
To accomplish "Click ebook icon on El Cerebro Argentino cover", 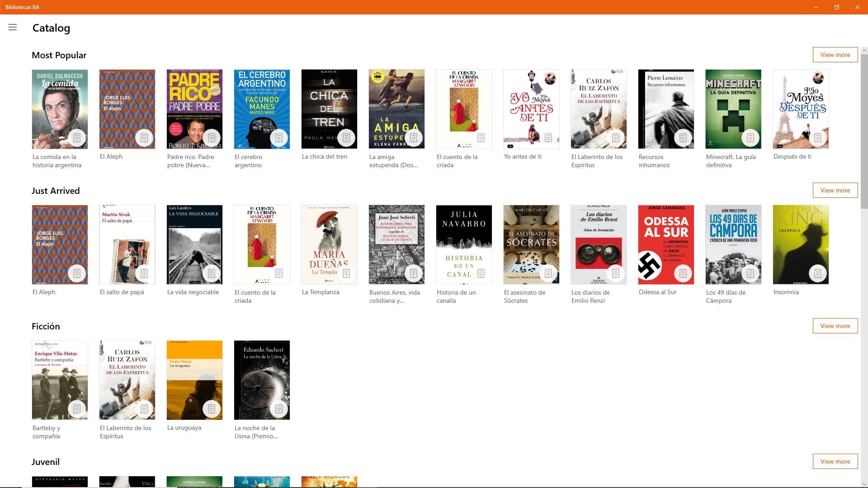I will point(279,138).
